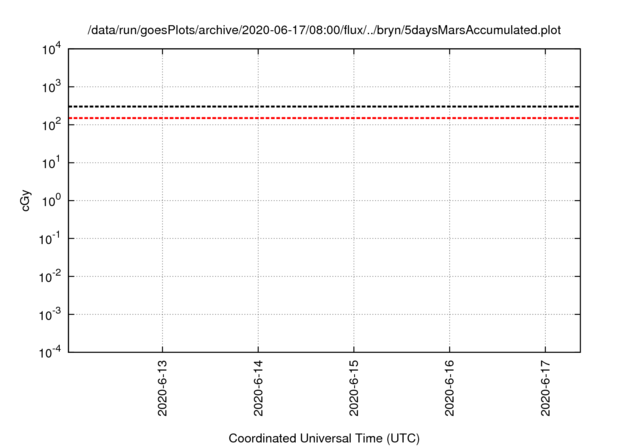The image size is (640, 448).
Task: Select the cGy y-axis label
Action: [x=25, y=200]
